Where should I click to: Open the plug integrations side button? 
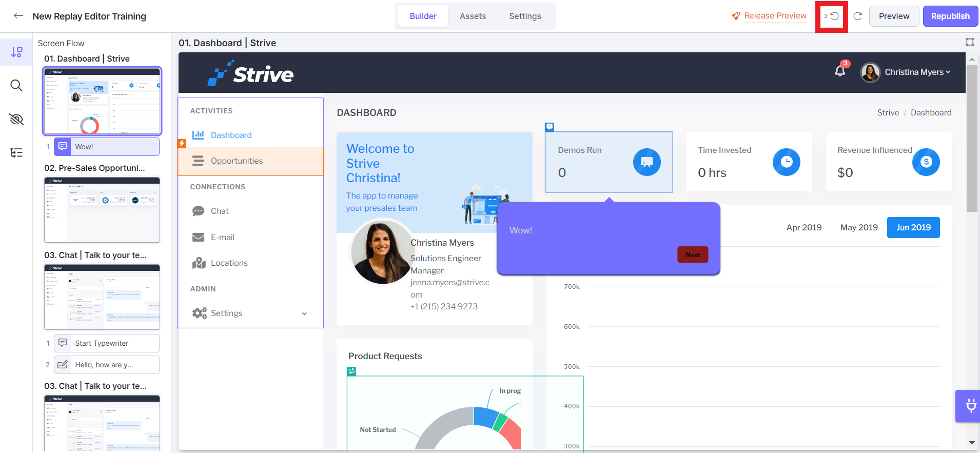[969, 406]
